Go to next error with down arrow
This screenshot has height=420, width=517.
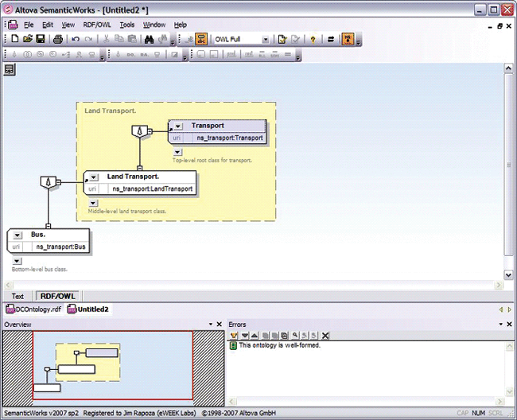(x=245, y=336)
